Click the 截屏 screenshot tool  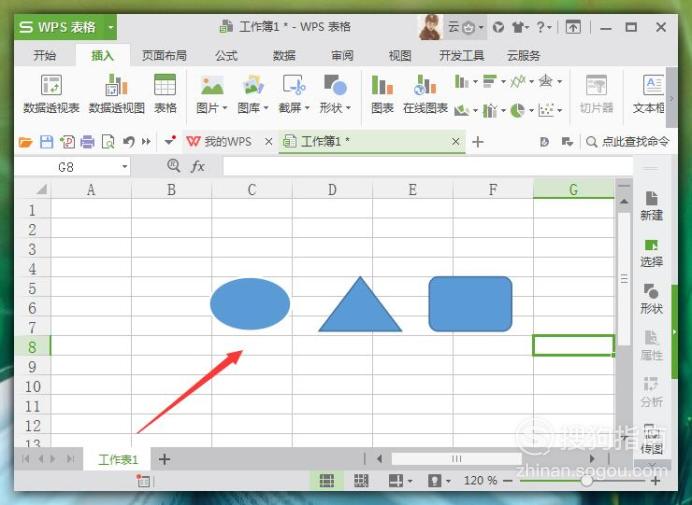coord(294,85)
